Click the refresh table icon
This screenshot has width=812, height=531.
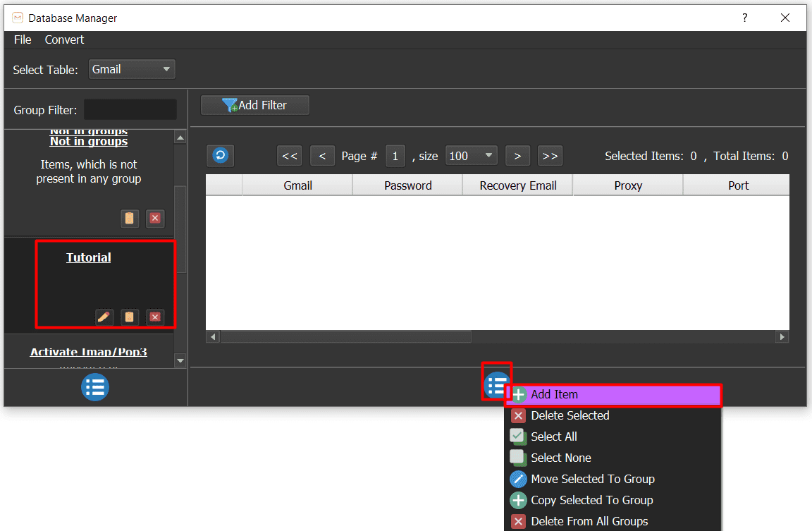tap(221, 155)
